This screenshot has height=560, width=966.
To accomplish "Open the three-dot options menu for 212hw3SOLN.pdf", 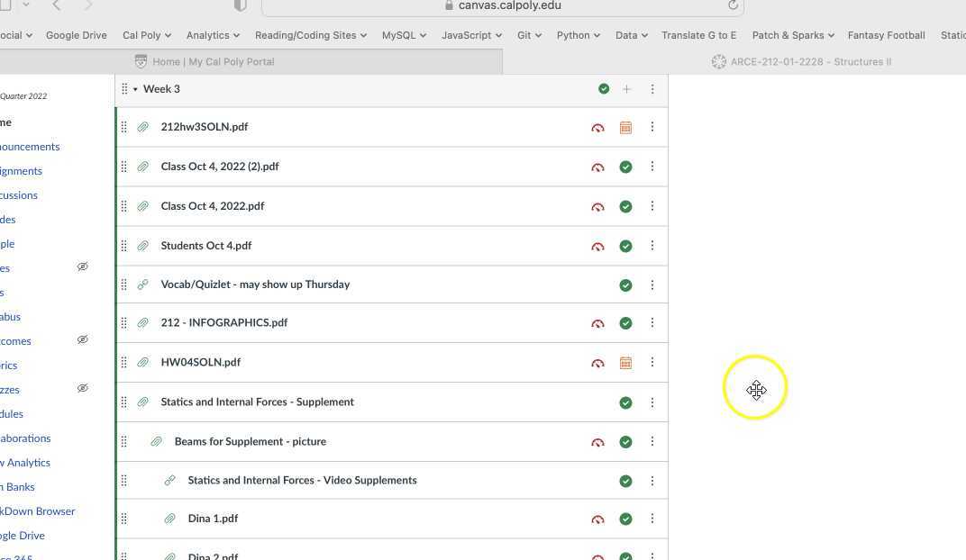I will pos(652,127).
